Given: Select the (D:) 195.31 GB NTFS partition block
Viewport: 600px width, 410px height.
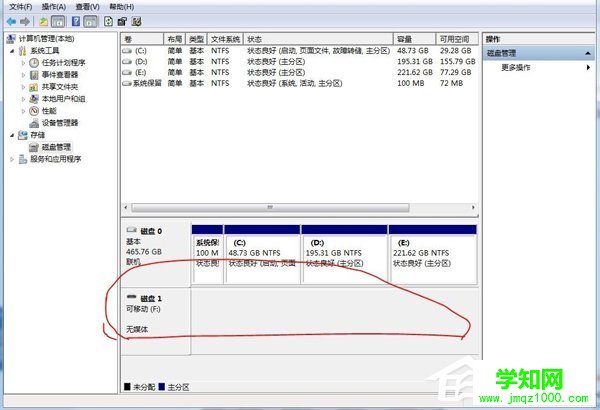Looking at the screenshot, I should pyautogui.click(x=344, y=255).
